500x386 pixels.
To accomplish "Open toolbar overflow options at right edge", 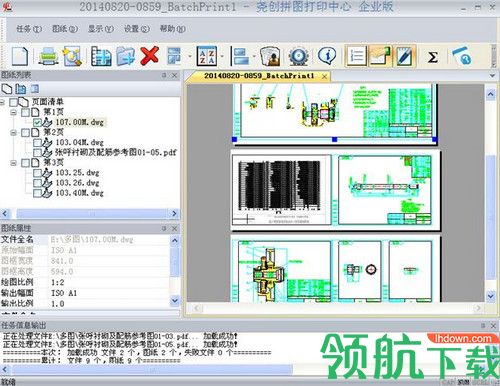I will (494, 56).
